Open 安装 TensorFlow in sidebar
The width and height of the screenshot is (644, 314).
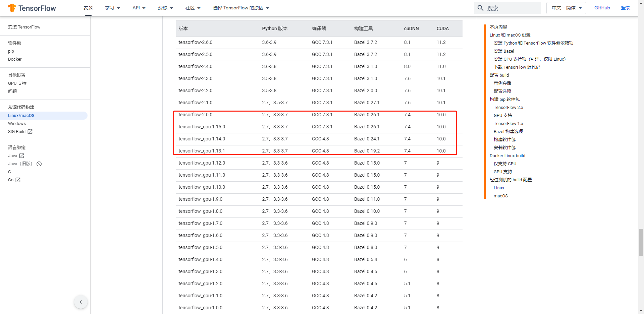[x=24, y=27]
